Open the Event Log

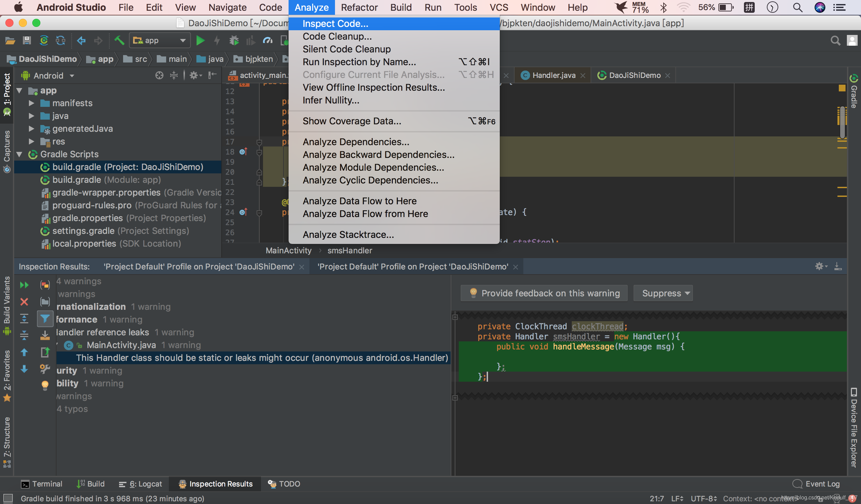(x=816, y=484)
